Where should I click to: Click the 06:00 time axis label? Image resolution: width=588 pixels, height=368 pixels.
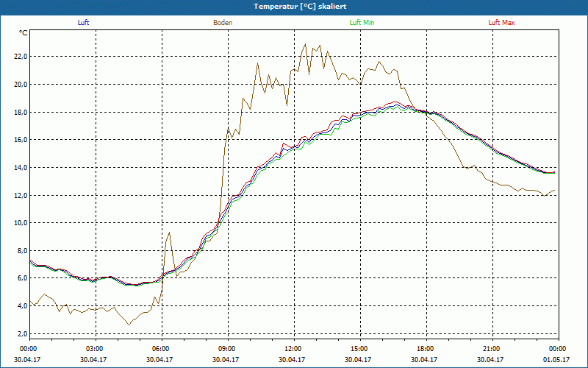click(x=159, y=349)
